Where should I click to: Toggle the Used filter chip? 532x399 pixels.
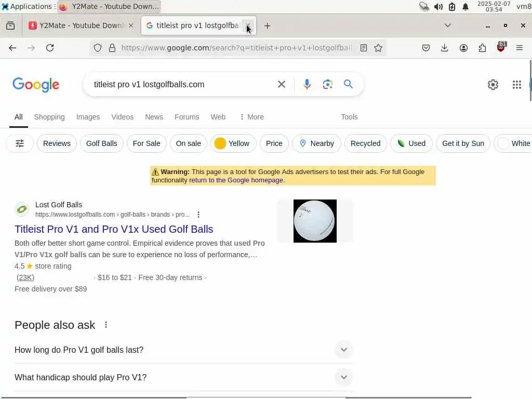coord(411,143)
